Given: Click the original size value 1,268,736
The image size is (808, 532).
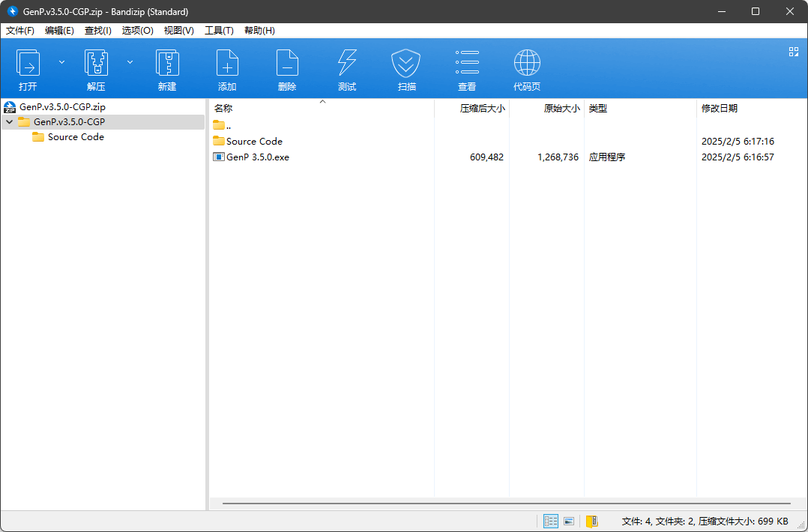Looking at the screenshot, I should click(558, 157).
